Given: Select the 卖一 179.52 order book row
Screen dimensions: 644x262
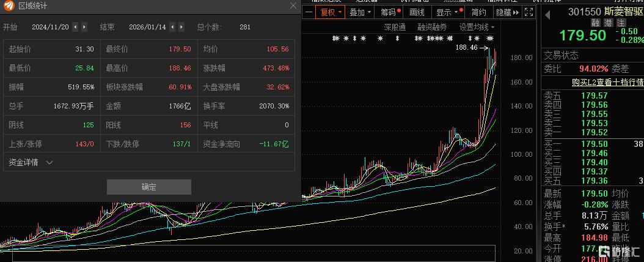Looking at the screenshot, I should pos(592,132).
